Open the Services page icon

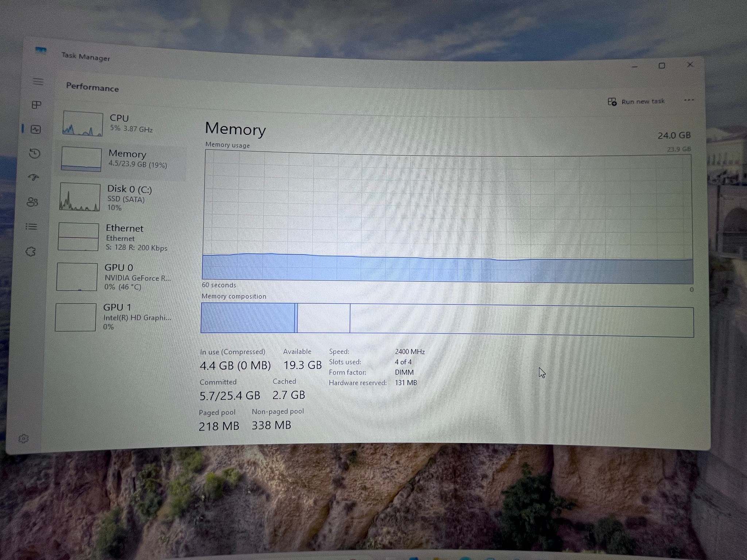pyautogui.click(x=31, y=252)
